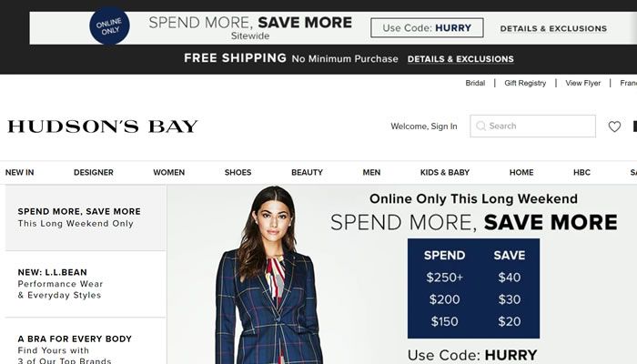Click Welcome, Sign In link
The width and height of the screenshot is (637, 364).
424,126
